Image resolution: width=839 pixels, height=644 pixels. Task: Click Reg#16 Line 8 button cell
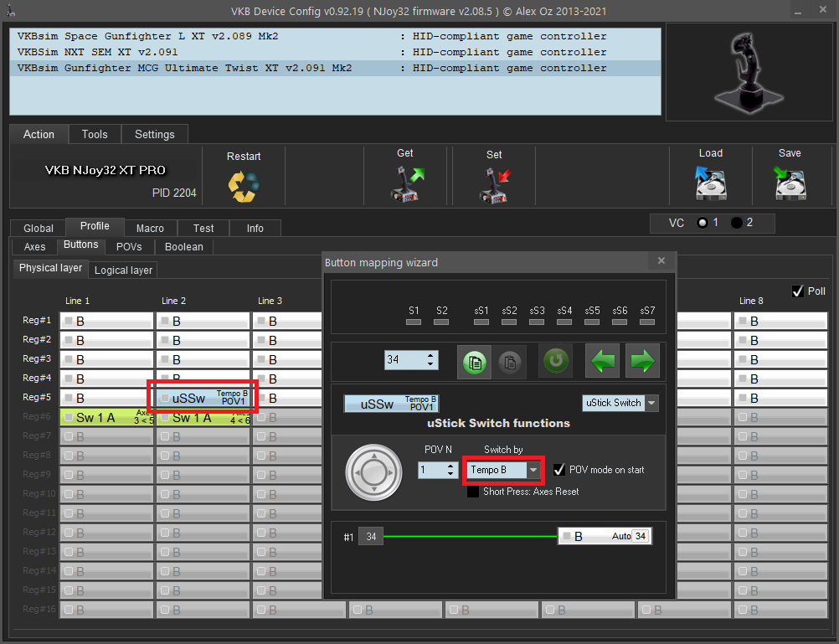pos(780,610)
